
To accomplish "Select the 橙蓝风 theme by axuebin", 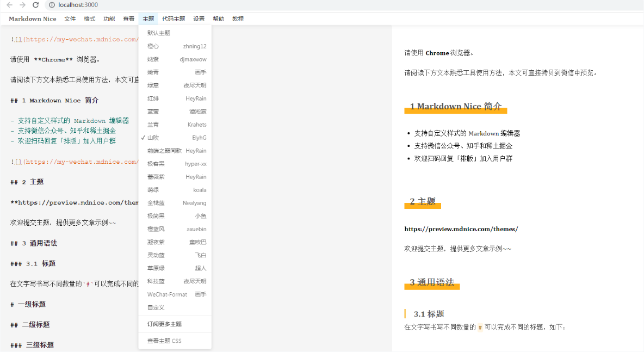I will [x=175, y=229].
